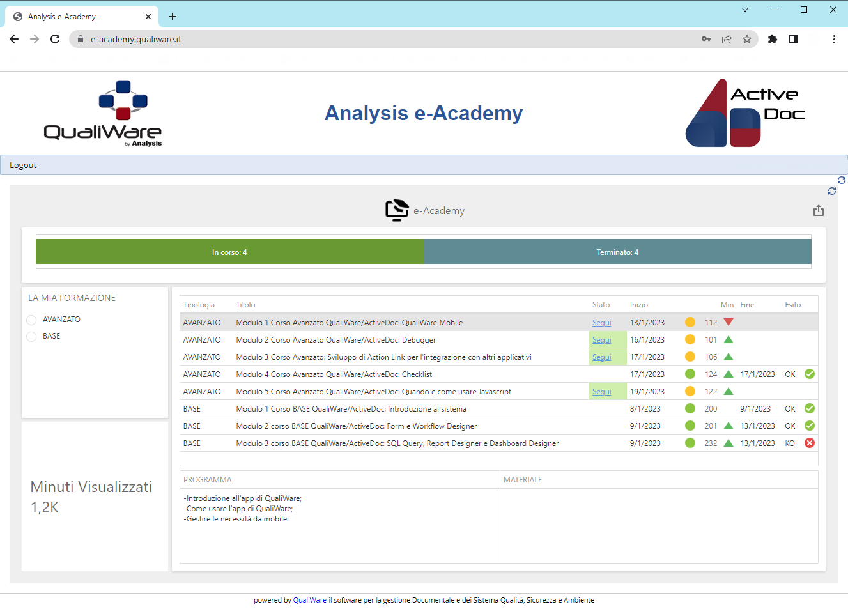Viewport: 848px width, 616px height.
Task: Click the e-Academy graduation cap icon
Action: [x=396, y=210]
